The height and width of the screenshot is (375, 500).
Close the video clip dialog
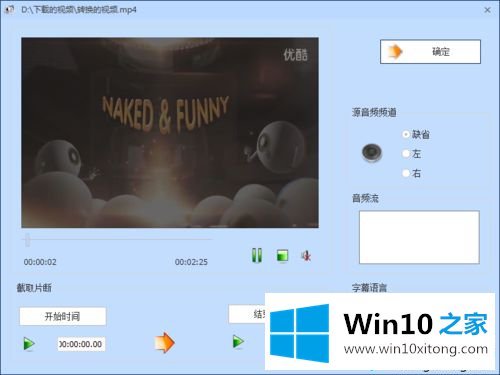[487, 10]
